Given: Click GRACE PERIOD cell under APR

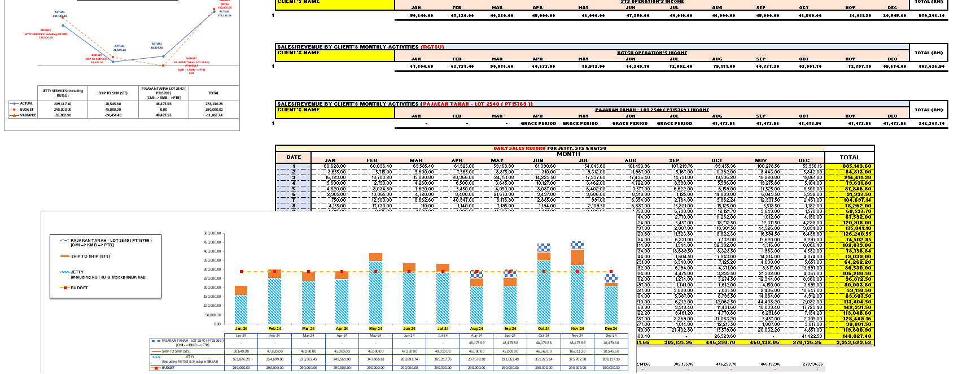Looking at the screenshot, I should [x=538, y=123].
